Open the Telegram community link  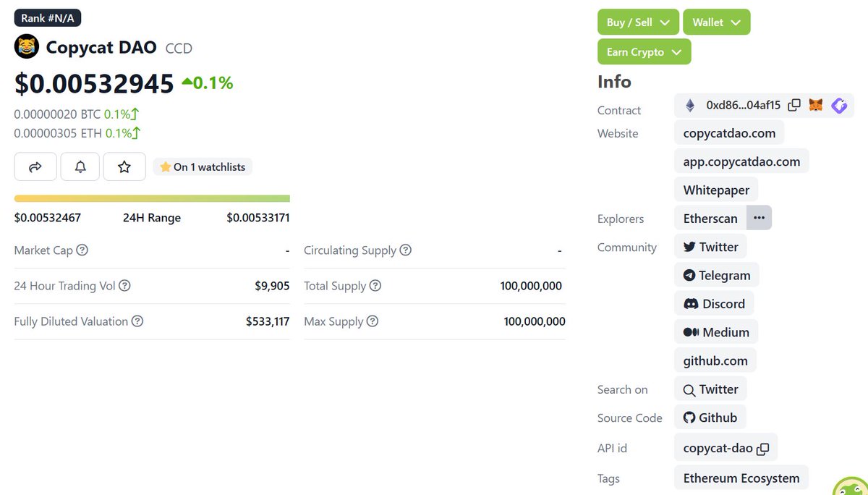coord(717,276)
